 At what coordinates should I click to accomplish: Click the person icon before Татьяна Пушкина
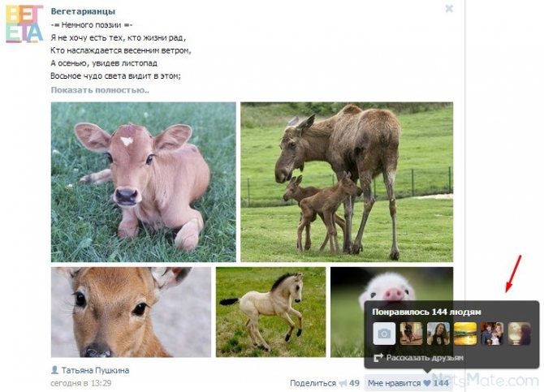click(x=54, y=370)
